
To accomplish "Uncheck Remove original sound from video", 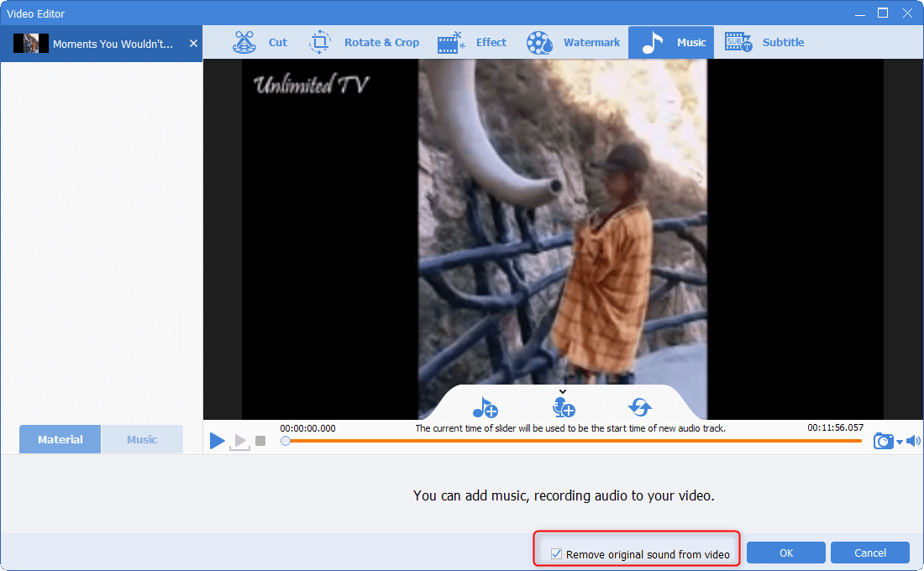I will (556, 554).
